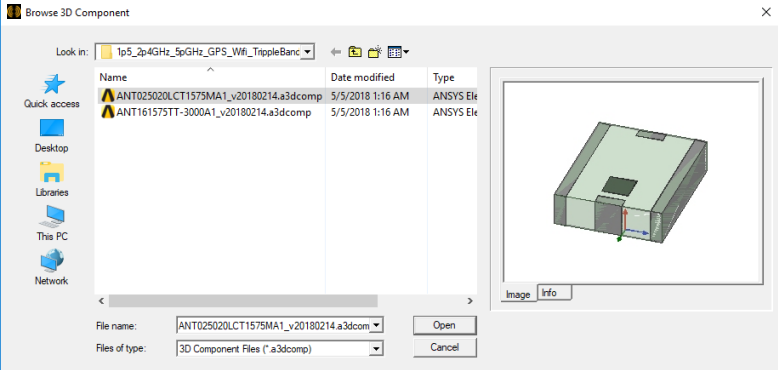Open Quick access location
Viewport: 778px width, 370px height.
coord(52,91)
